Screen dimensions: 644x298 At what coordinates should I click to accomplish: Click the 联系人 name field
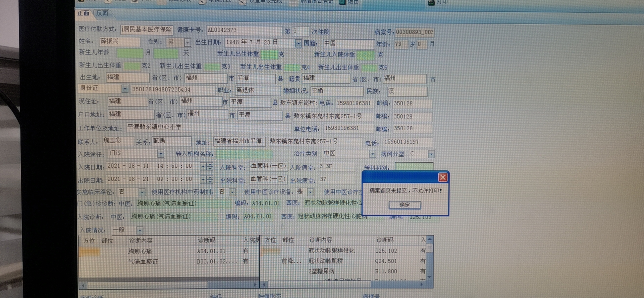(x=118, y=141)
